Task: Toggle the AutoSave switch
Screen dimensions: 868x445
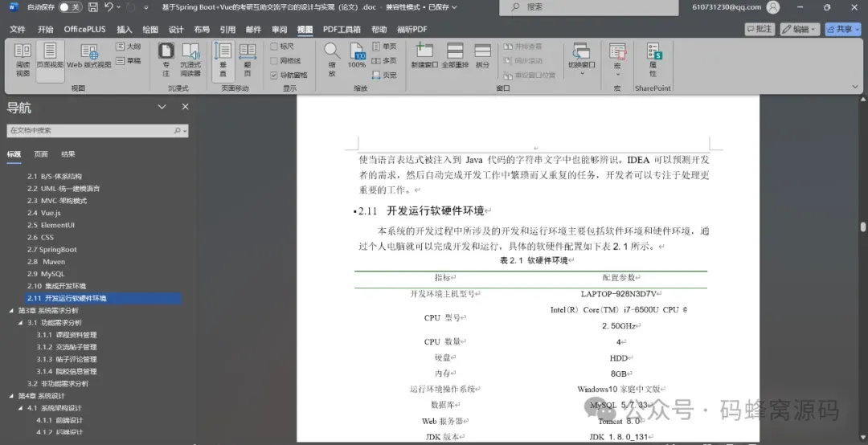Action: pyautogui.click(x=70, y=7)
